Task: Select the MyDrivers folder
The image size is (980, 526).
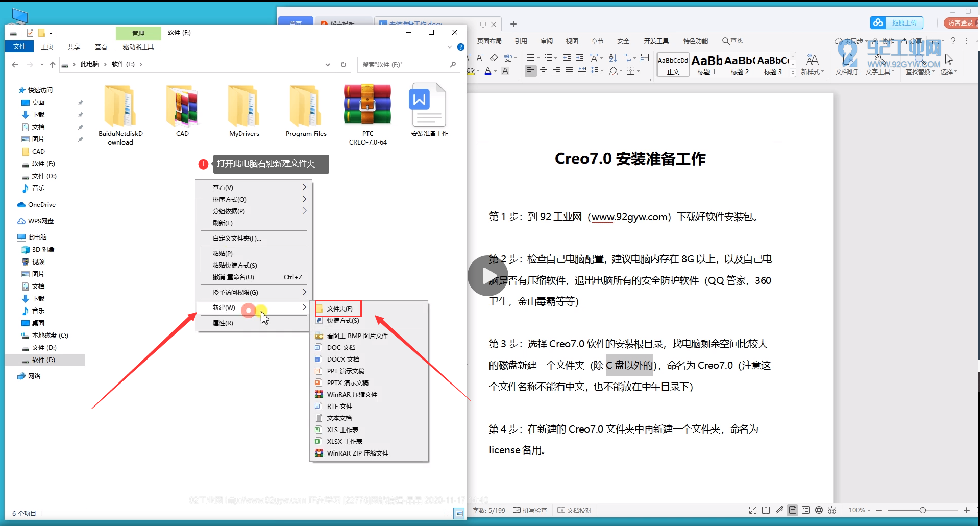Action: [x=244, y=106]
